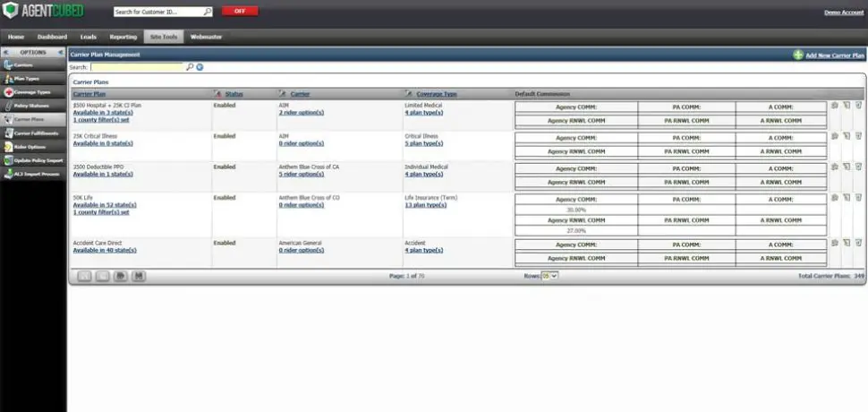Click the sort icon beside Coverage Type header

click(409, 93)
